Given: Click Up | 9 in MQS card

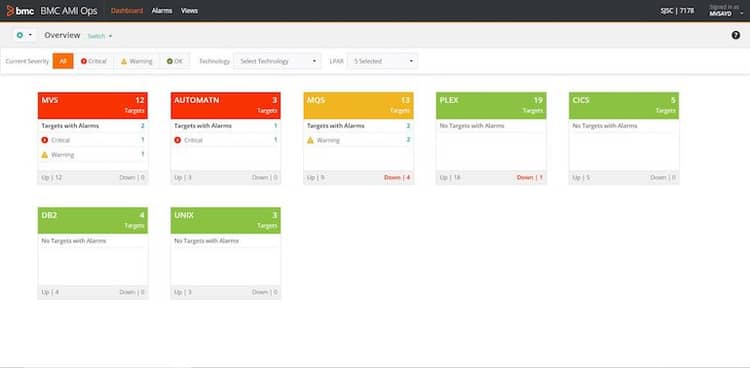Looking at the screenshot, I should [316, 178].
